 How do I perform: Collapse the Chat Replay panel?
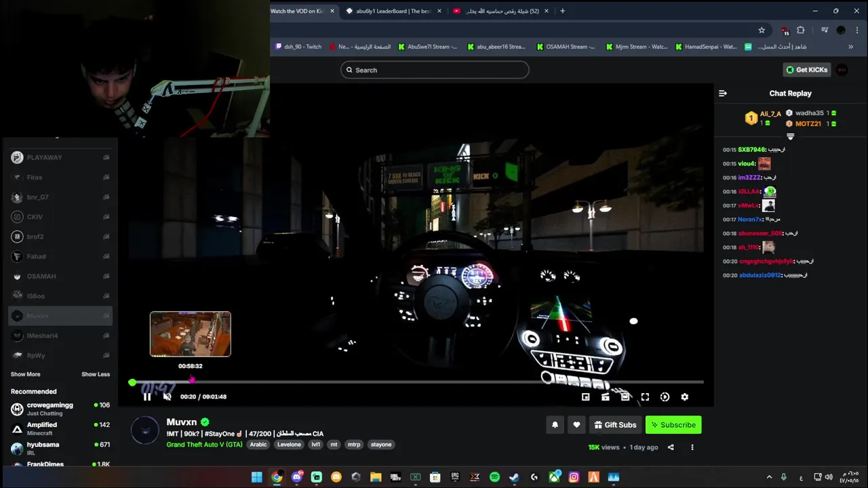tap(723, 94)
